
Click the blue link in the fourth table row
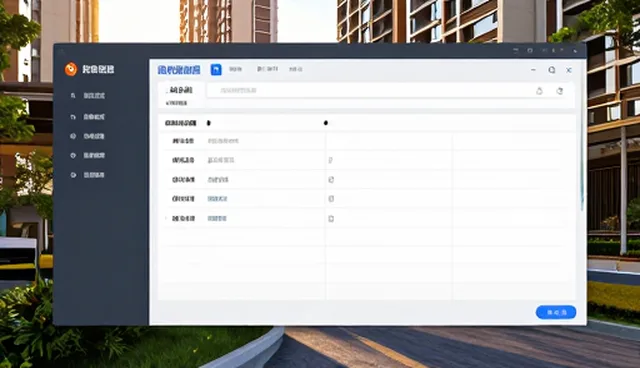point(217,199)
